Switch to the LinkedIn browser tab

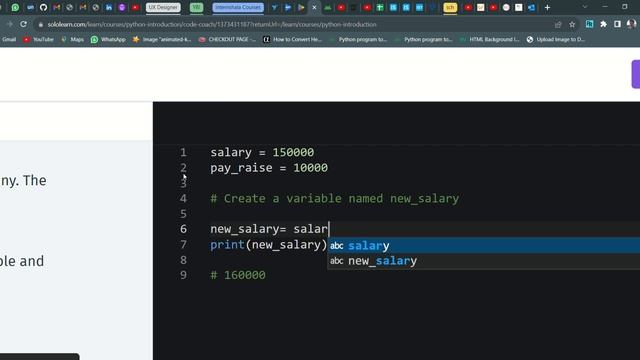pos(109,7)
